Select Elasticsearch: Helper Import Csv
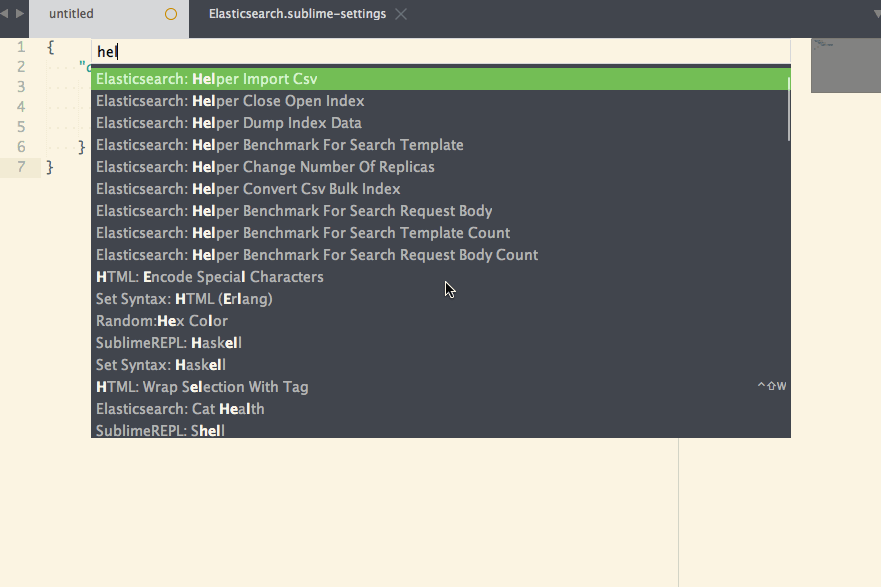 point(441,79)
